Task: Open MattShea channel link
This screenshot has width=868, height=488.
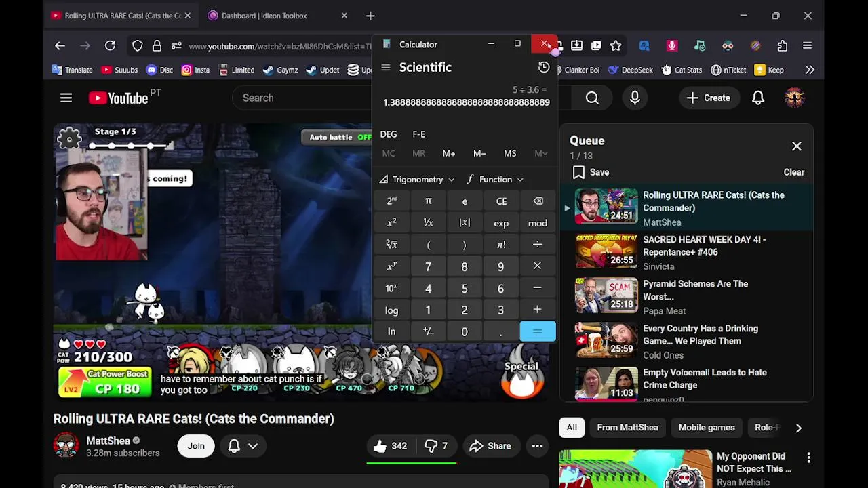Action: pyautogui.click(x=108, y=441)
